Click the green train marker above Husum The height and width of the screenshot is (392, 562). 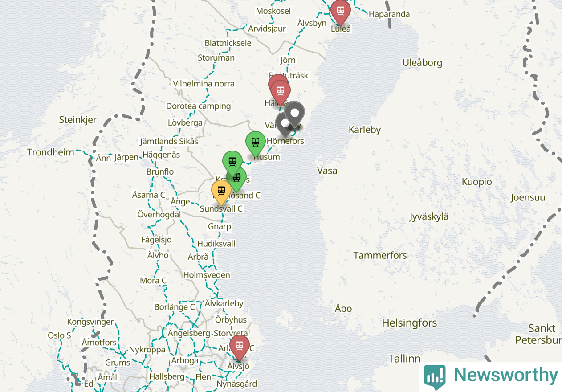[x=256, y=143]
